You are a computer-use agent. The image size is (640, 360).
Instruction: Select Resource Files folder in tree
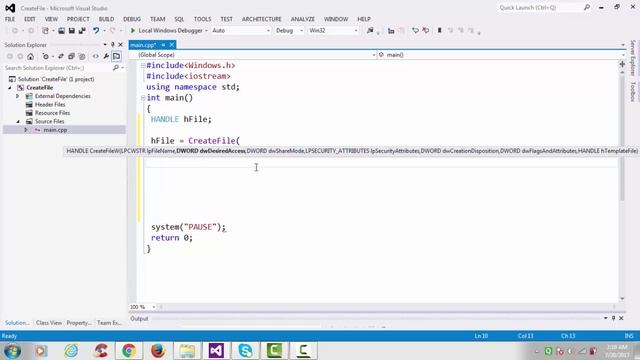[52, 113]
